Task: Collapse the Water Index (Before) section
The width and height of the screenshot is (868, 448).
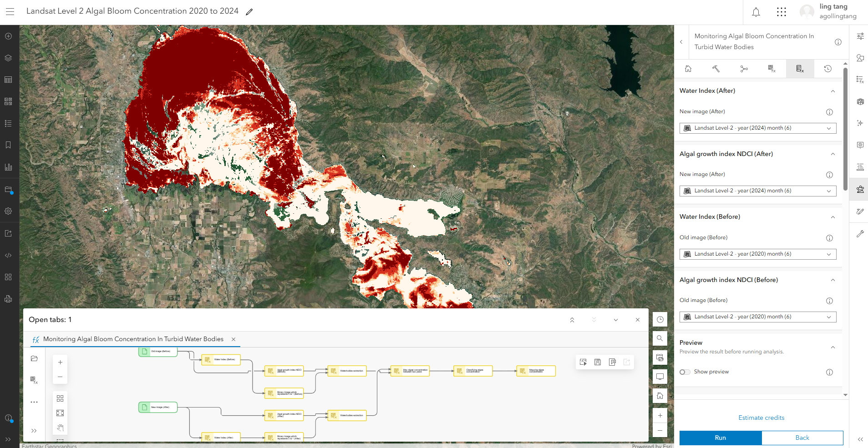Action: pos(833,217)
